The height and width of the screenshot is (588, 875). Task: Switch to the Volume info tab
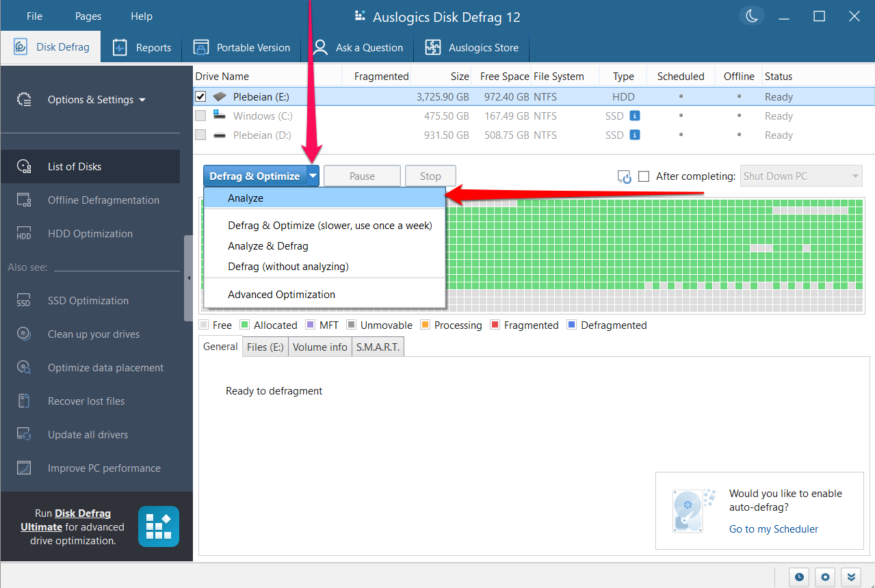pyautogui.click(x=319, y=347)
